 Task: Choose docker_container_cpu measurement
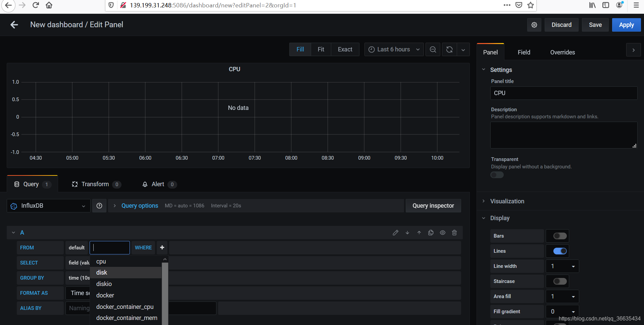126,307
